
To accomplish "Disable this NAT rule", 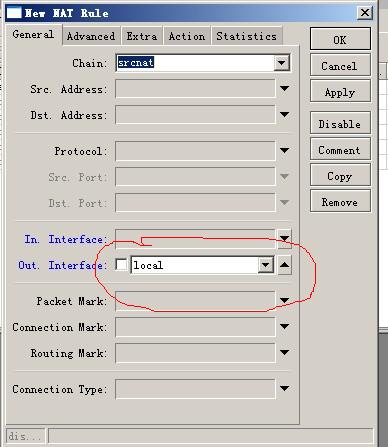I will tap(340, 124).
